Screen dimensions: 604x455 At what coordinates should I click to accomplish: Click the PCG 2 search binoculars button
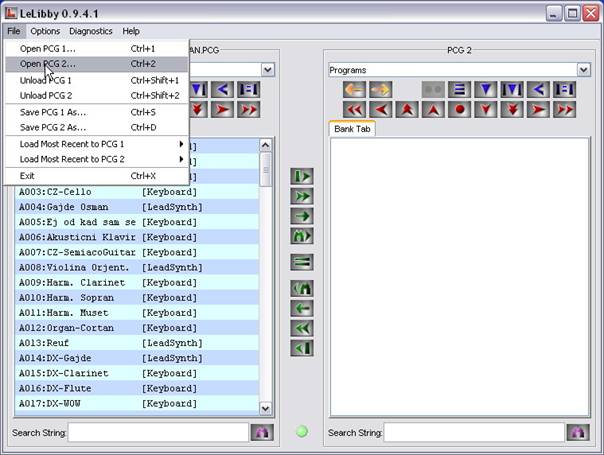[578, 433]
